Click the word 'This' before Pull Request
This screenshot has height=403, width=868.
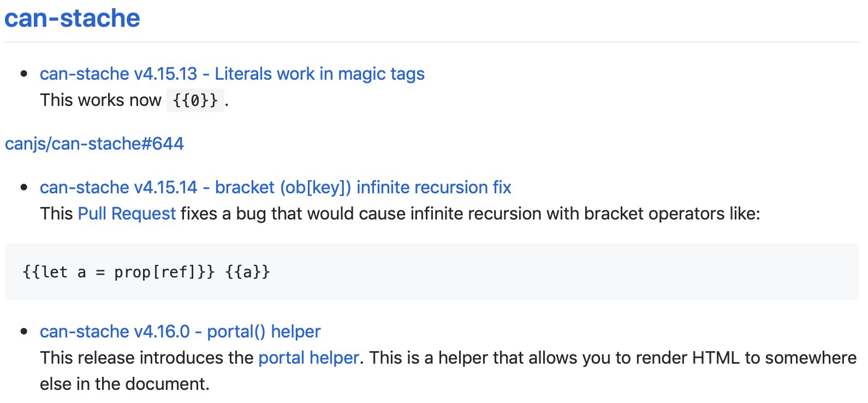coord(56,214)
